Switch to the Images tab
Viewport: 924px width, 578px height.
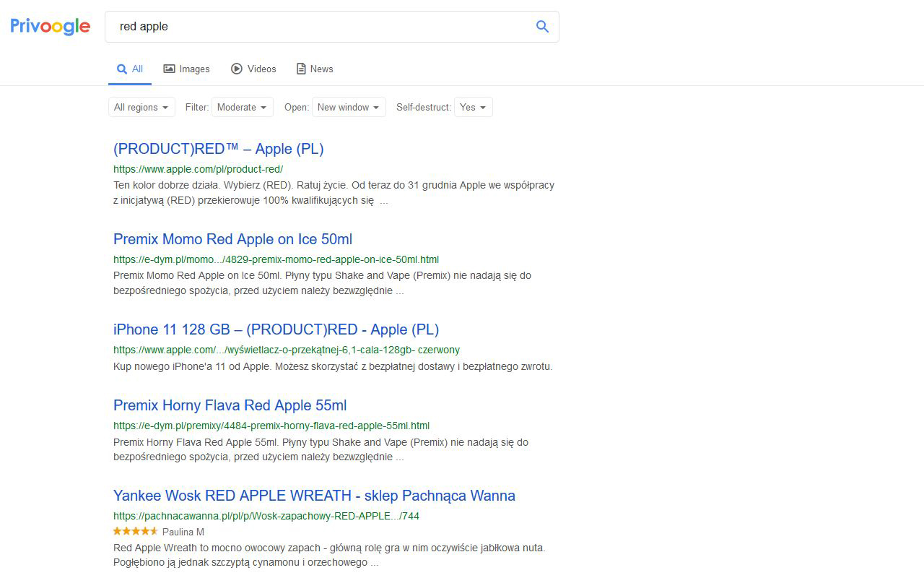pyautogui.click(x=186, y=69)
